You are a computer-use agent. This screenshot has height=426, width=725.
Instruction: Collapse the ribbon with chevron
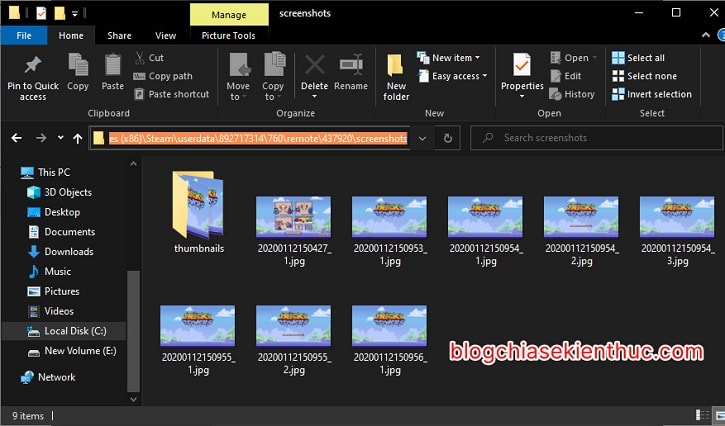(x=706, y=35)
